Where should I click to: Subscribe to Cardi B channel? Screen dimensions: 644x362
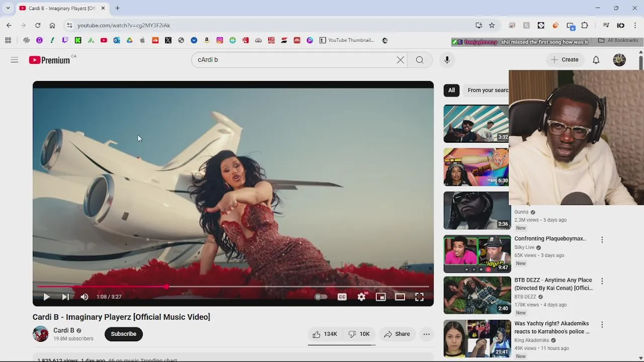click(x=124, y=334)
